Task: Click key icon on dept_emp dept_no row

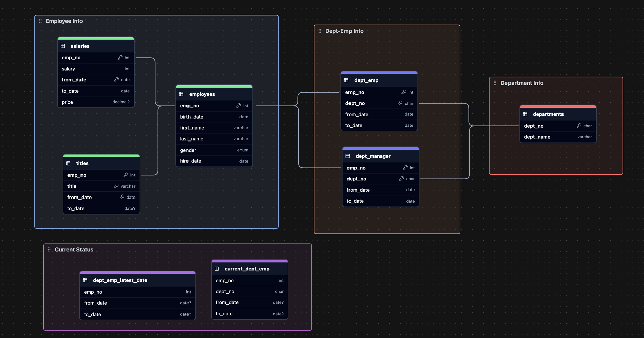Action: point(400,103)
